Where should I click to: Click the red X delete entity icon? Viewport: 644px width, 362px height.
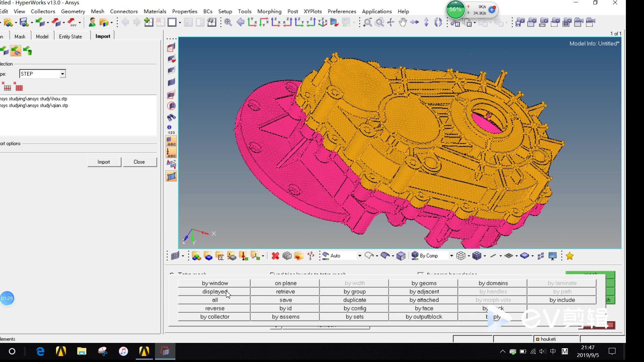[275, 256]
